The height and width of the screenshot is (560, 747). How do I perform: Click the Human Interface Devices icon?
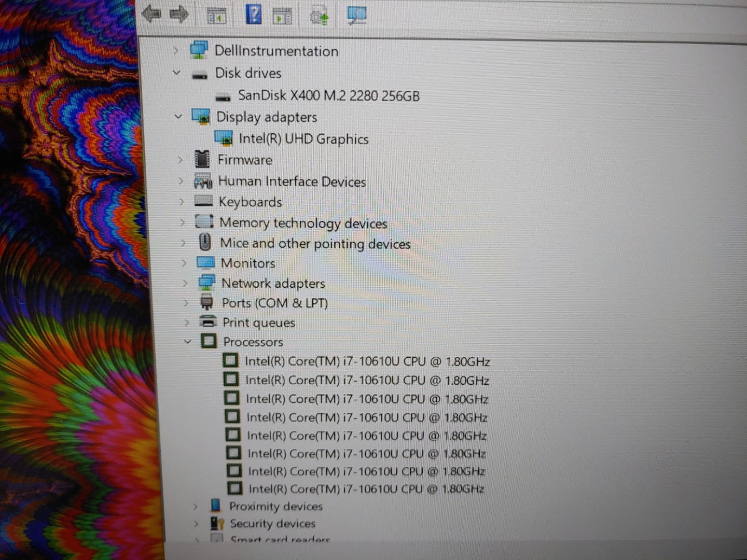click(x=203, y=181)
